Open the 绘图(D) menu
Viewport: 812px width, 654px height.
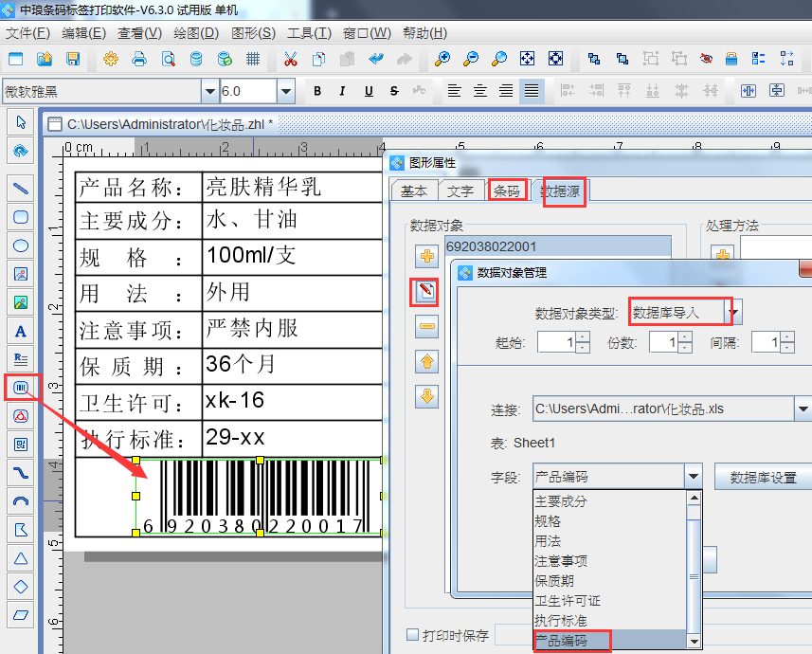click(196, 33)
